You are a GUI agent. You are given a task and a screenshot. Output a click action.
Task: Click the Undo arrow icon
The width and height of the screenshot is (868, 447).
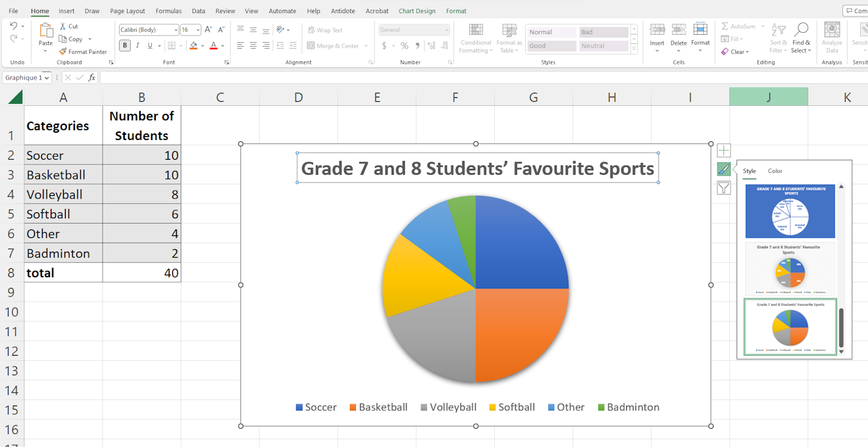pos(14,26)
